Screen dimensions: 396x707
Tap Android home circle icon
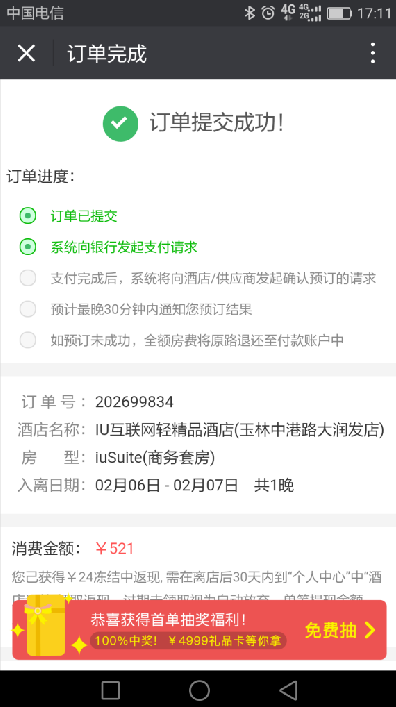click(199, 689)
